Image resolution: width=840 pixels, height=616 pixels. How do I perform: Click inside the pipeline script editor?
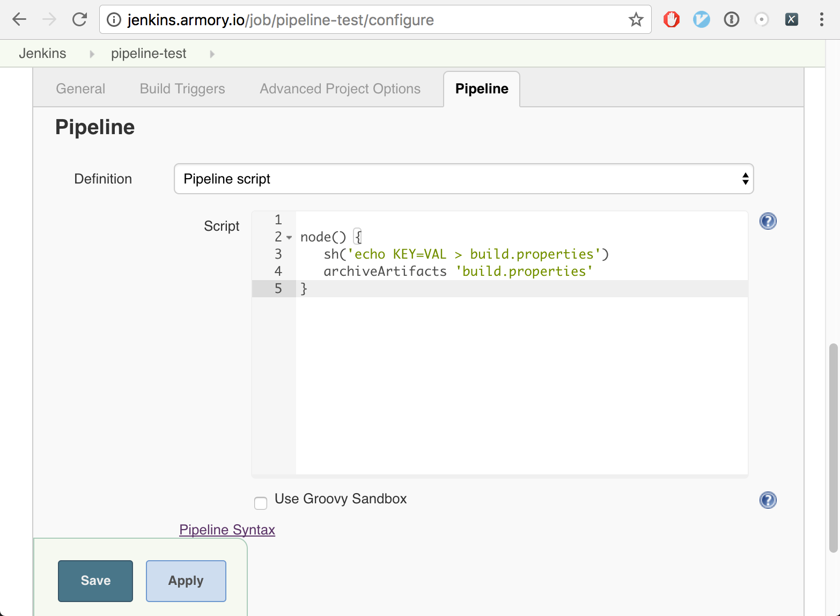[520, 376]
